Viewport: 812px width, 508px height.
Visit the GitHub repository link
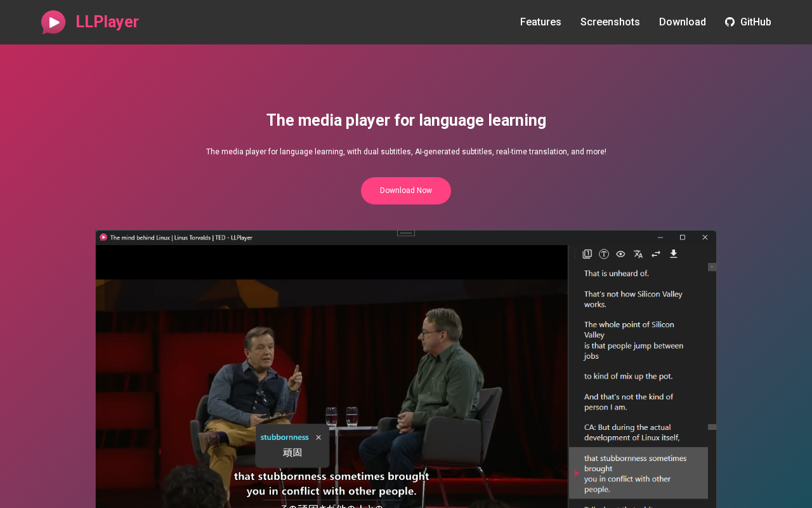coord(748,22)
